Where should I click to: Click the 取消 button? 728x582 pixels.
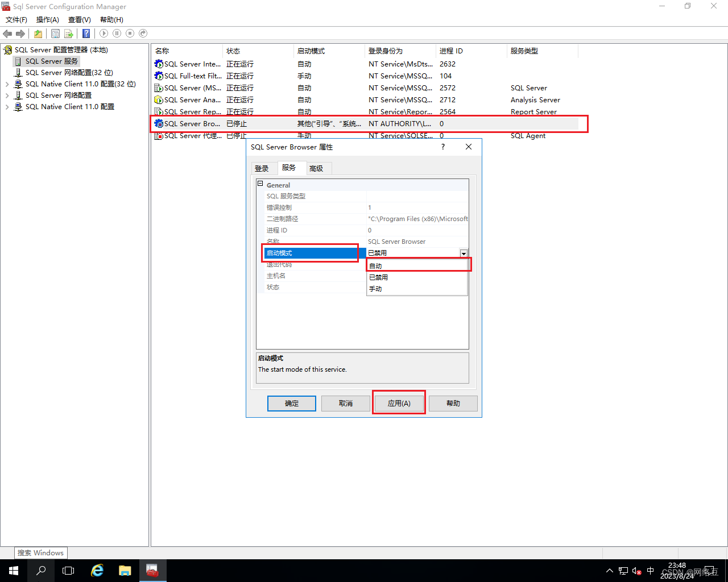pyautogui.click(x=346, y=404)
